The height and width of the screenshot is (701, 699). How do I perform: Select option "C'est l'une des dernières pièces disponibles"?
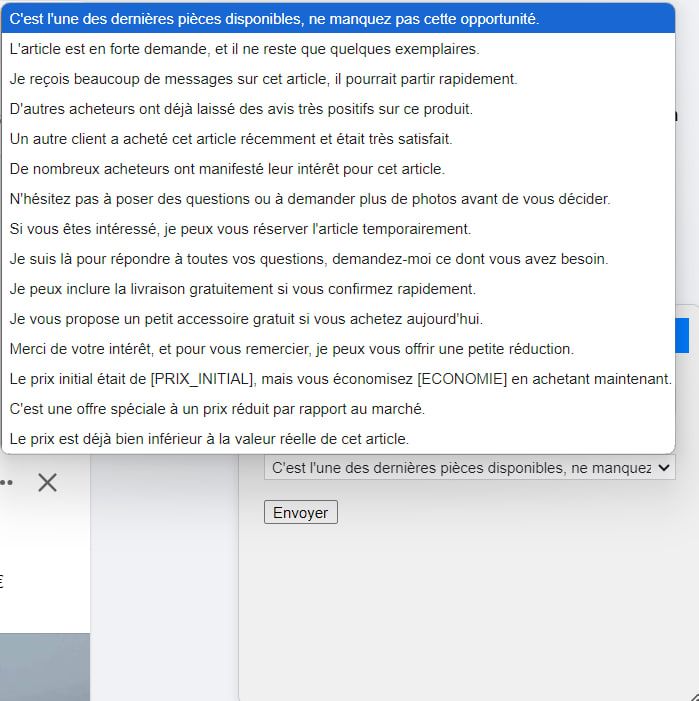pos(338,19)
